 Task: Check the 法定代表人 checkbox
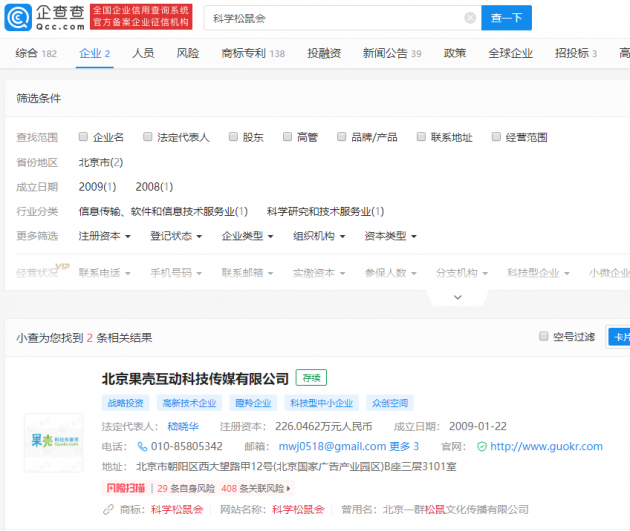coord(147,137)
